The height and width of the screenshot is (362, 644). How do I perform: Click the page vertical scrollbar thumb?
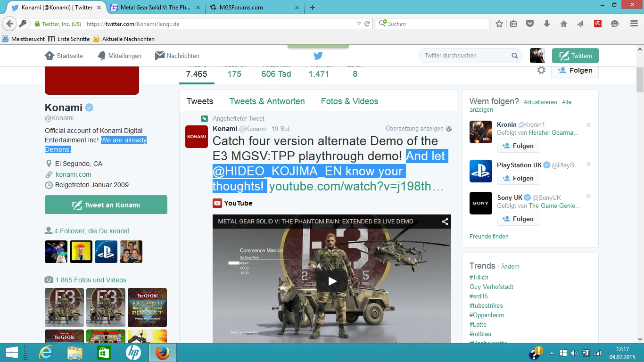point(640,80)
